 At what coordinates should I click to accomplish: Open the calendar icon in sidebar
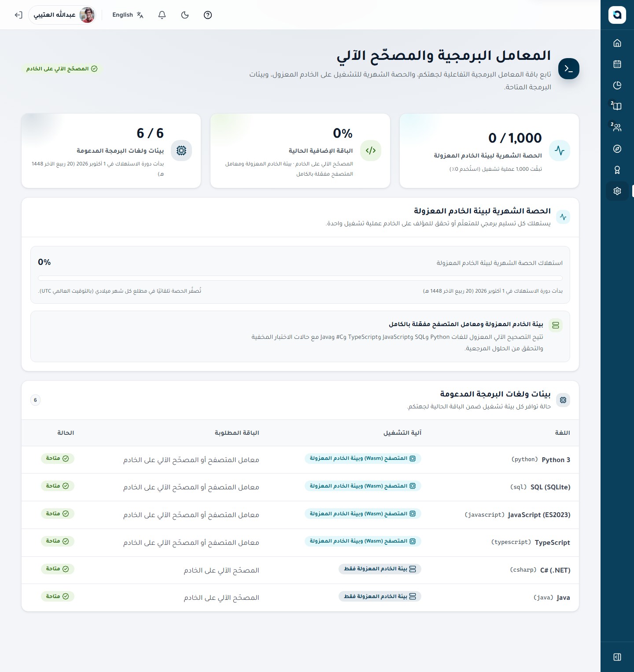617,64
